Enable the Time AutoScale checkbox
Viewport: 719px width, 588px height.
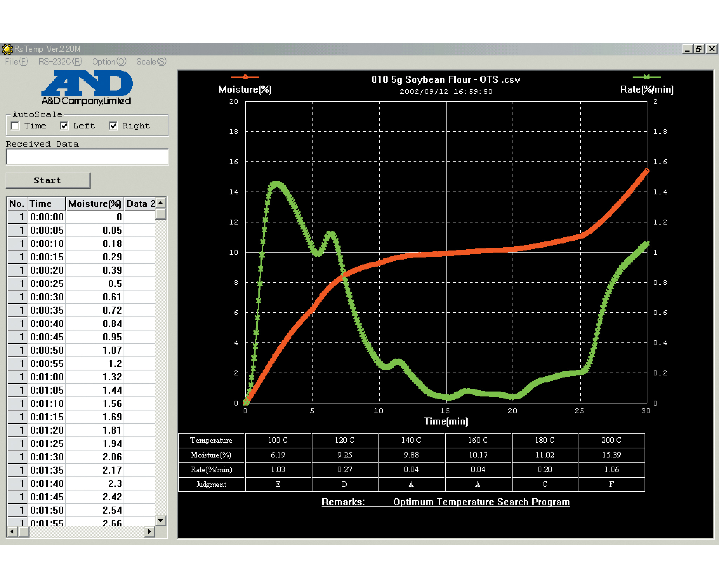coord(15,126)
